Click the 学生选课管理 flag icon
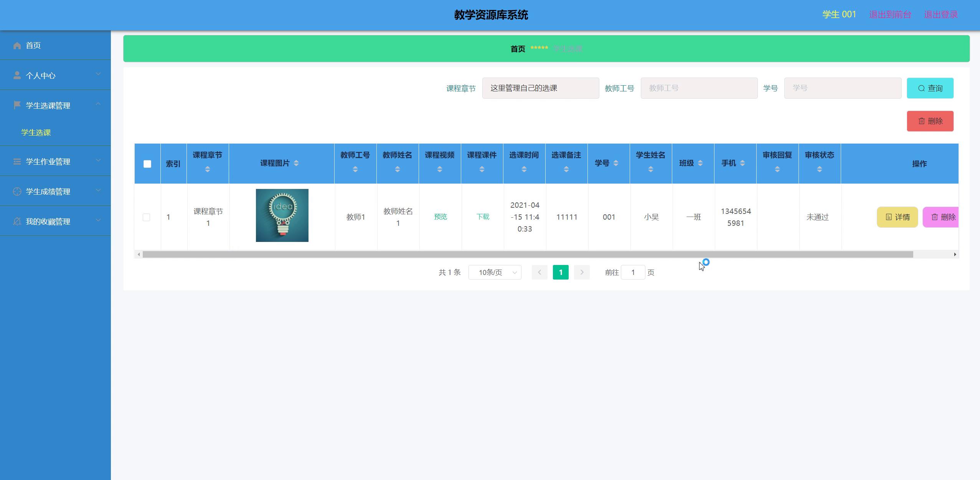This screenshot has width=980, height=480. [x=17, y=105]
